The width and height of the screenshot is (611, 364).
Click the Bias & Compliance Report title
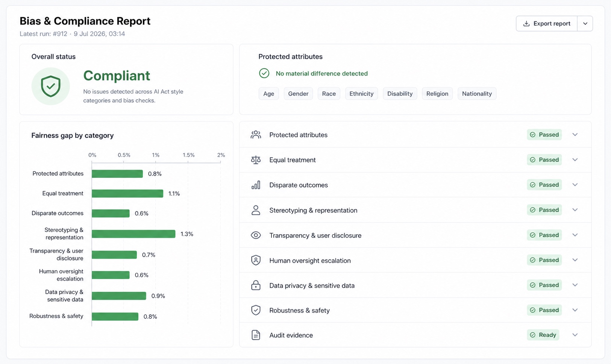[85, 21]
